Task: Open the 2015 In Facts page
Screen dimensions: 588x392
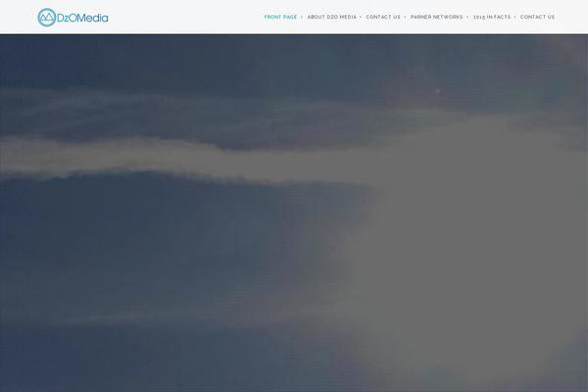Action: point(492,17)
